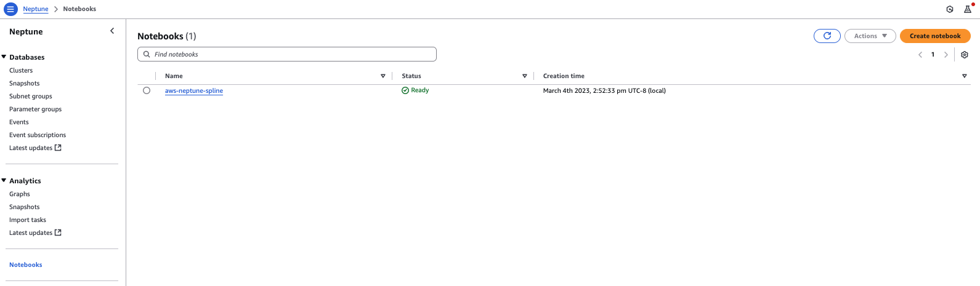Click the previous page arrow in the pagination
This screenshot has width=980, height=286.
point(920,55)
